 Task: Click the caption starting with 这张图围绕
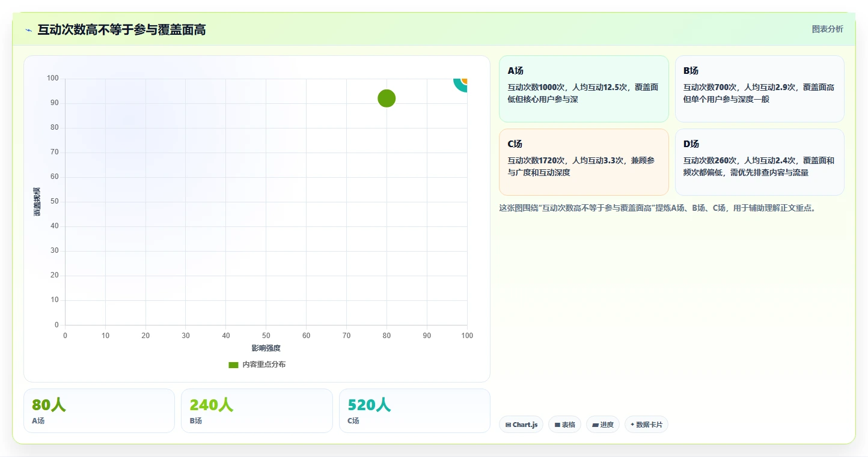point(657,208)
